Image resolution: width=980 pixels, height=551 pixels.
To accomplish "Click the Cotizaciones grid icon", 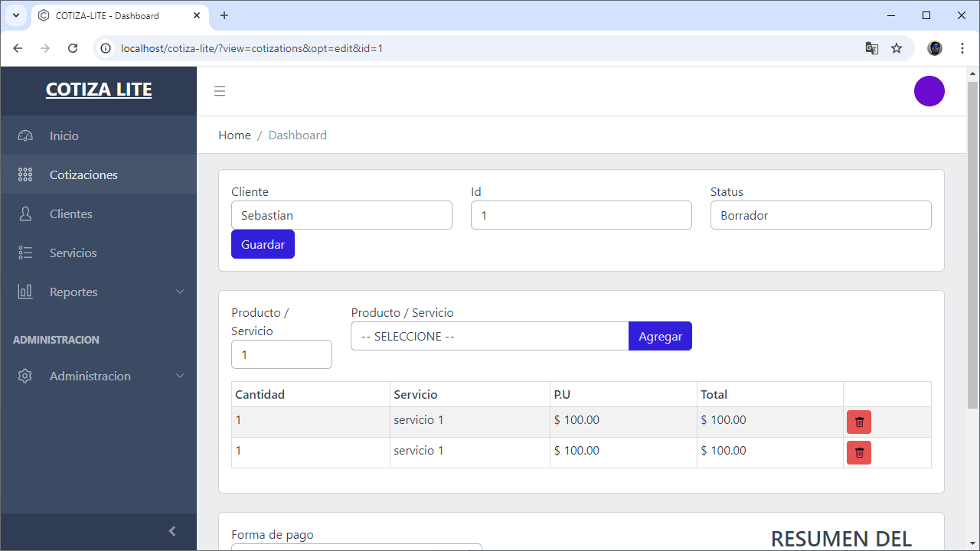I will (25, 174).
